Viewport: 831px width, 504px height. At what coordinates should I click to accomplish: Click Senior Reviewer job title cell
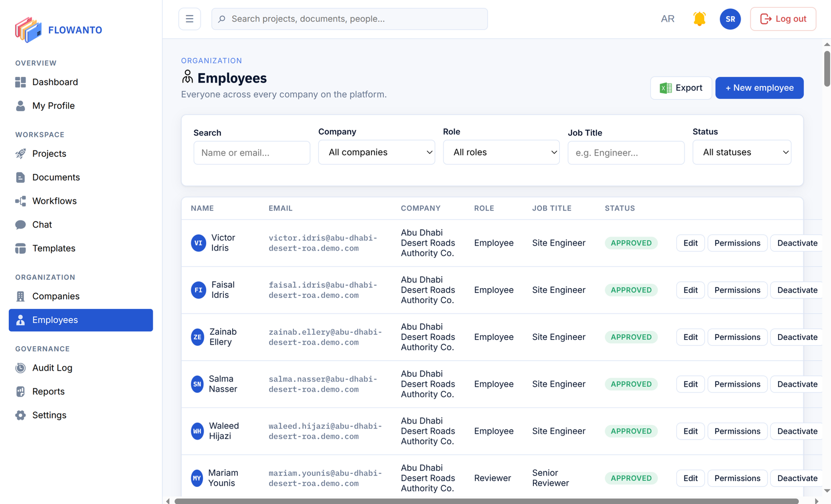[551, 478]
